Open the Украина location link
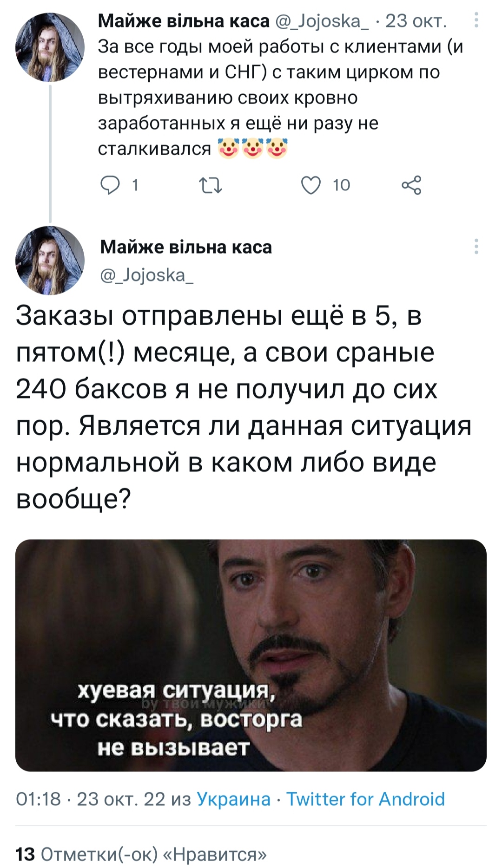This screenshot has width=502, height=868. click(x=234, y=799)
